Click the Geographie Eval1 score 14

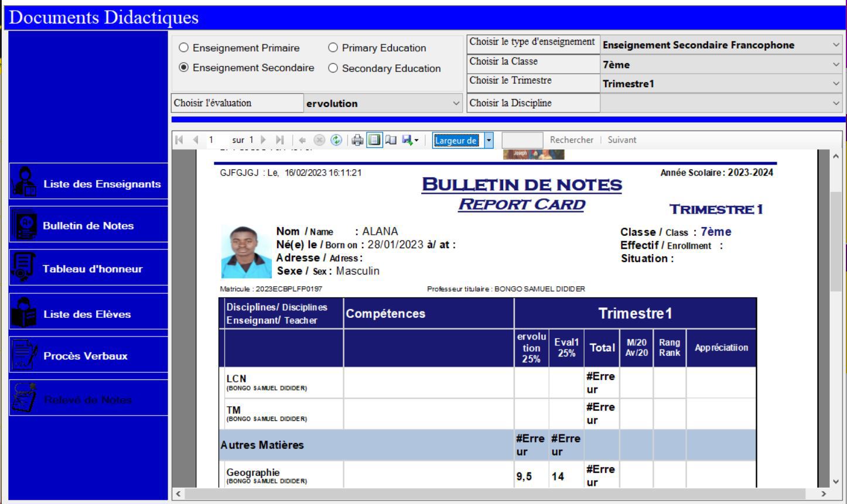(x=558, y=476)
